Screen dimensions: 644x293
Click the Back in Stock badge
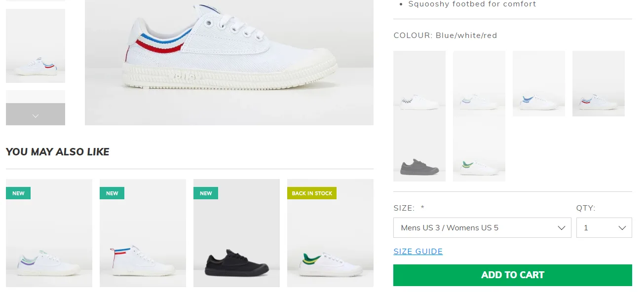[x=312, y=193]
